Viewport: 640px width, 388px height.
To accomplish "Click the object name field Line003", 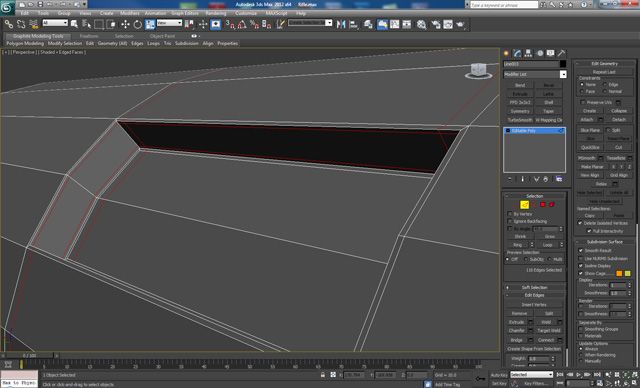I will pos(531,64).
